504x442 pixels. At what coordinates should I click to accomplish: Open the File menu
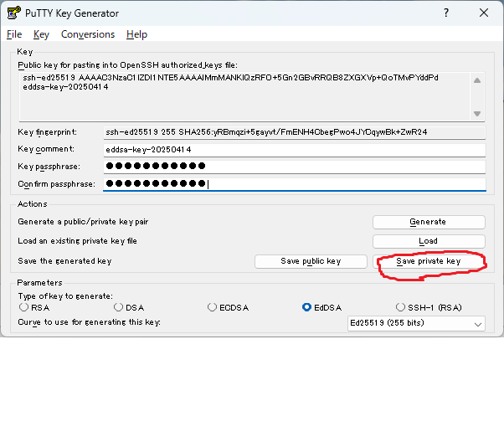tap(14, 34)
